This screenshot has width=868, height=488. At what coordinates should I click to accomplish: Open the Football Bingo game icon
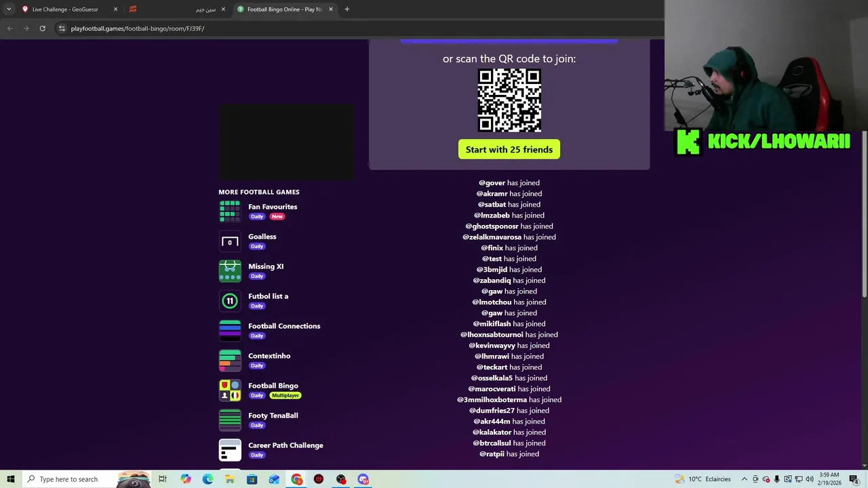(230, 390)
